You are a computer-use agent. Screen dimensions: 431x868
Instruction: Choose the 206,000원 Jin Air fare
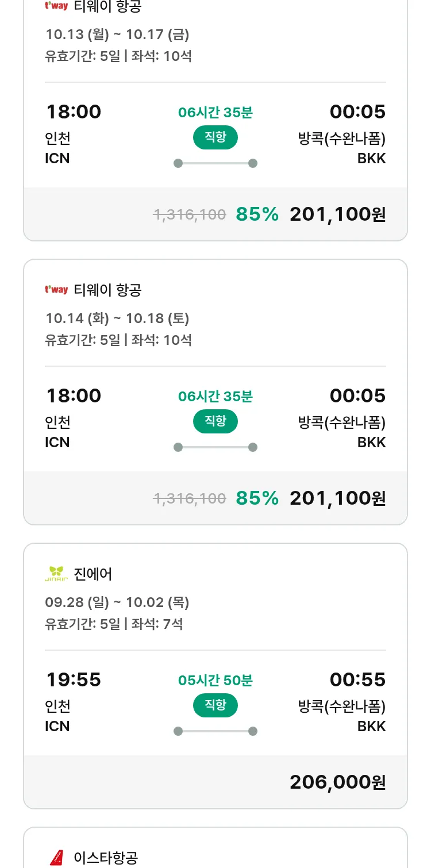click(x=337, y=782)
